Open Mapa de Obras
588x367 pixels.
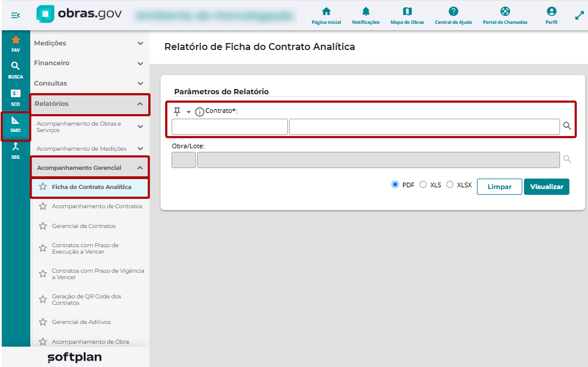tap(407, 16)
